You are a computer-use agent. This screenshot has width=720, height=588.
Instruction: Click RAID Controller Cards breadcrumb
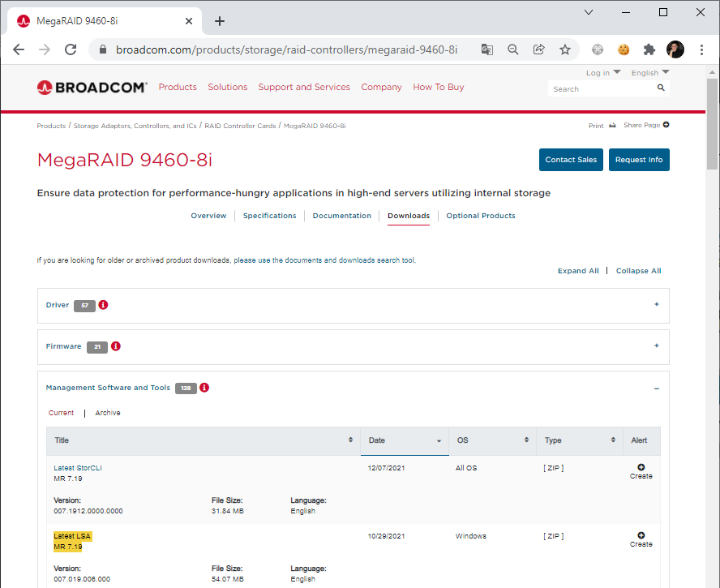(240, 126)
